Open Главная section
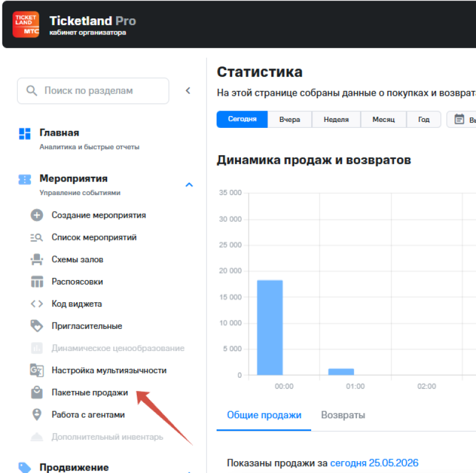Viewport: 476px width, 473px height. point(59,133)
